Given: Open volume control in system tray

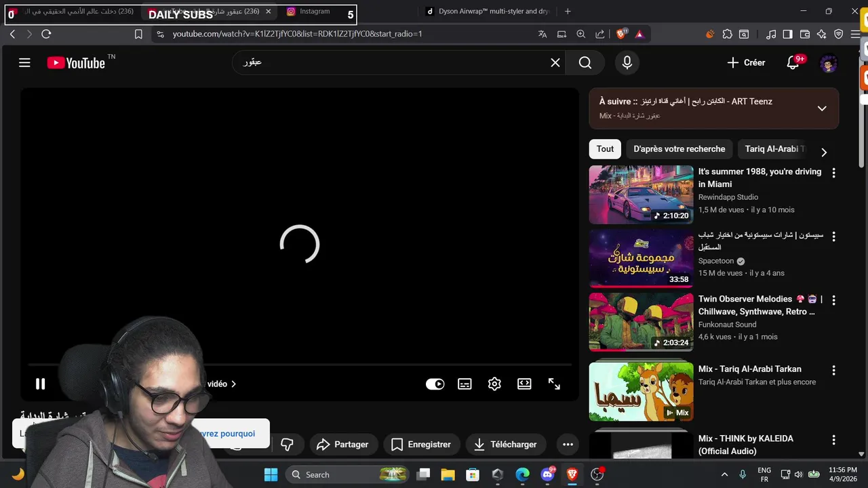Looking at the screenshot, I should pos(798,474).
